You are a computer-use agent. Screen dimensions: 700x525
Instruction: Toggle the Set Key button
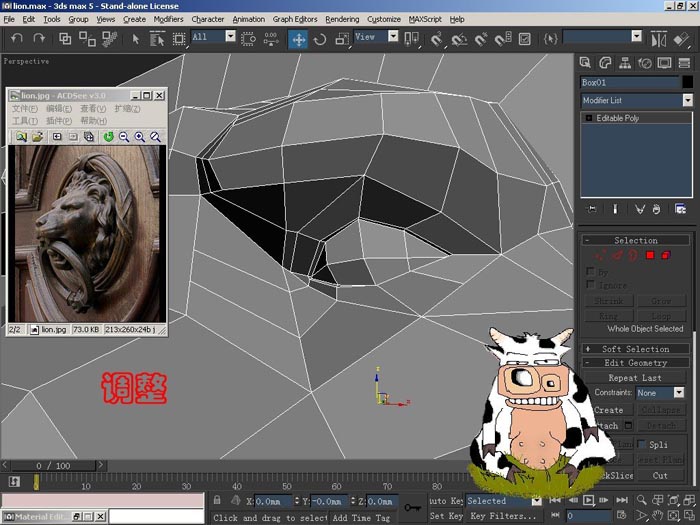pos(446,516)
